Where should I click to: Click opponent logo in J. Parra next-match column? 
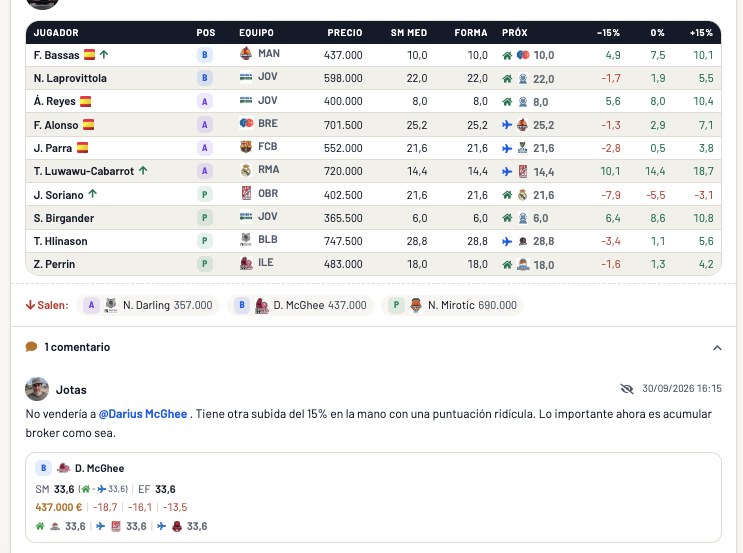click(x=523, y=148)
